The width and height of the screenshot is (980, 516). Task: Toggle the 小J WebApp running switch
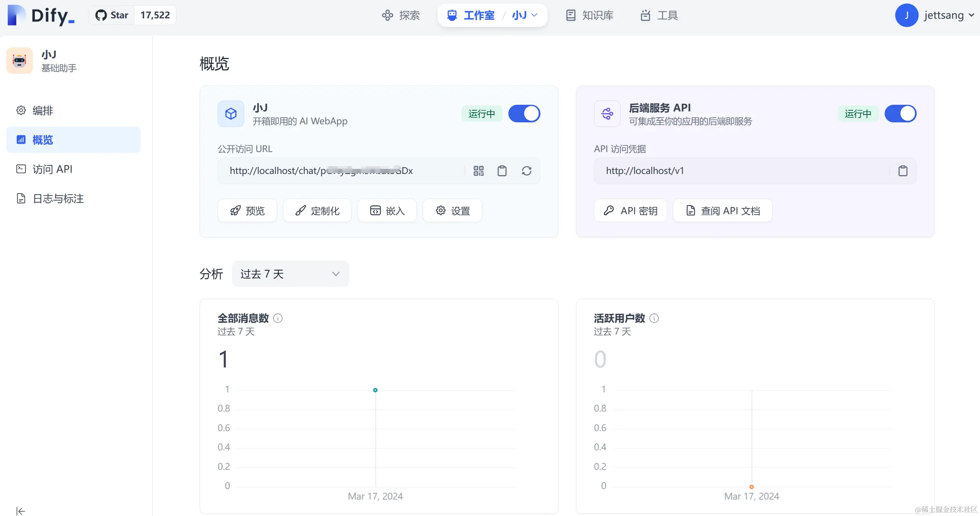(x=524, y=114)
